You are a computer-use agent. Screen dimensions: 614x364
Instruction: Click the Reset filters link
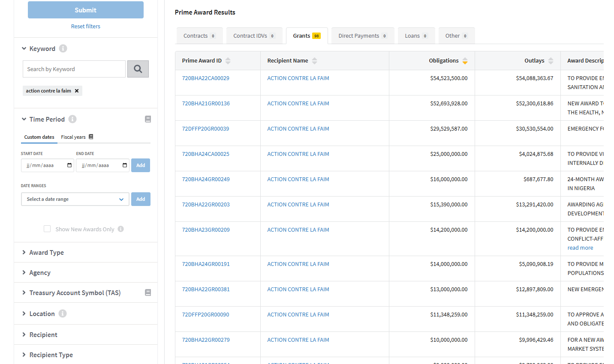click(86, 26)
